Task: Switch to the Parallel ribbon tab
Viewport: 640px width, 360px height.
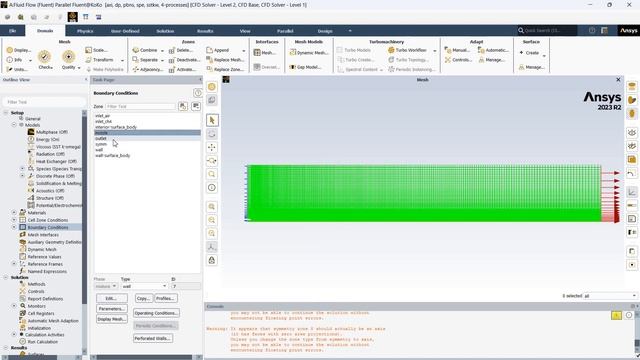Action: click(x=285, y=31)
